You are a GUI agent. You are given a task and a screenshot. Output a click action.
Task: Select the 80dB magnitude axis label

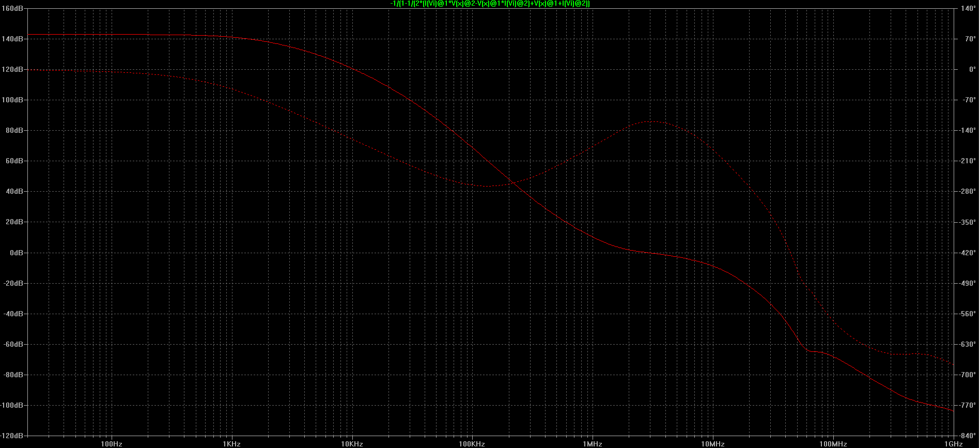pos(14,130)
